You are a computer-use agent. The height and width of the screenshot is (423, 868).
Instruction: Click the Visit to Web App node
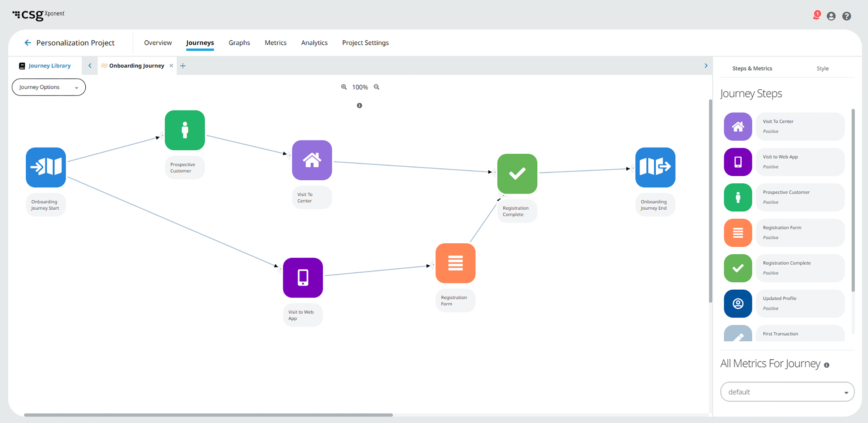[x=303, y=277]
